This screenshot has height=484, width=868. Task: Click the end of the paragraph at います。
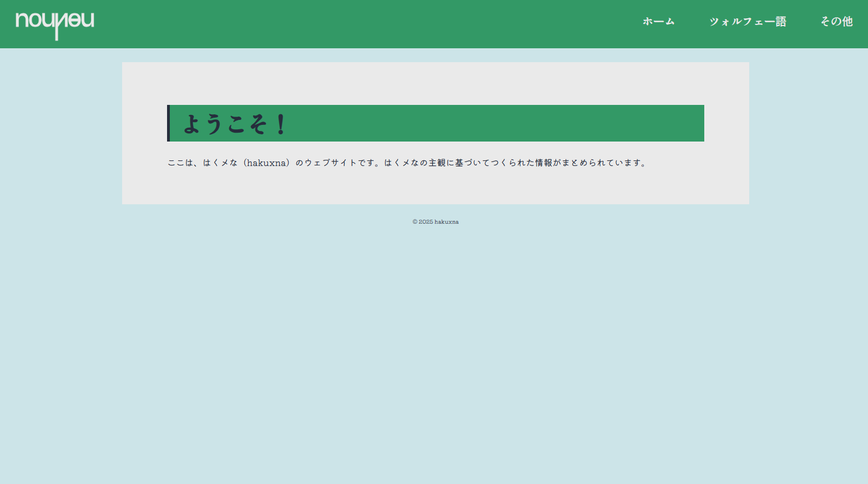pos(633,163)
